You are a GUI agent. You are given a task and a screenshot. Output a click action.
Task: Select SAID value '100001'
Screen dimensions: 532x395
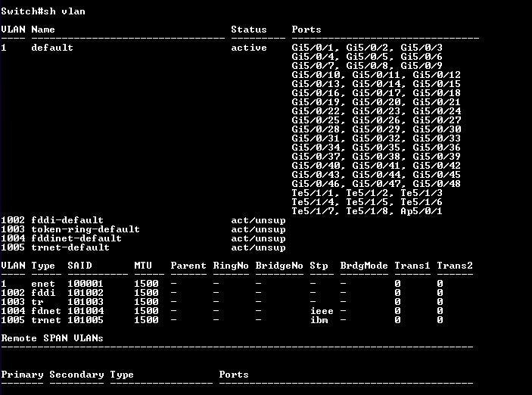(86, 284)
